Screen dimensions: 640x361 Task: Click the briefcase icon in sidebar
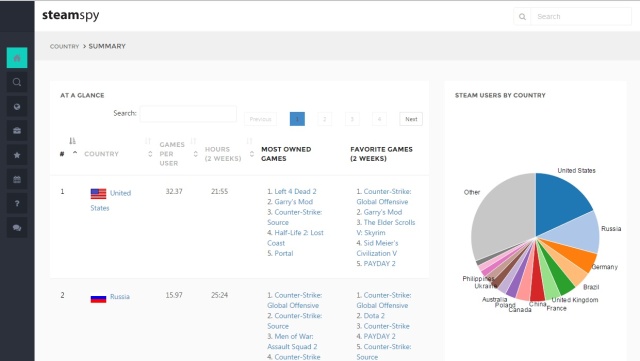point(17,131)
